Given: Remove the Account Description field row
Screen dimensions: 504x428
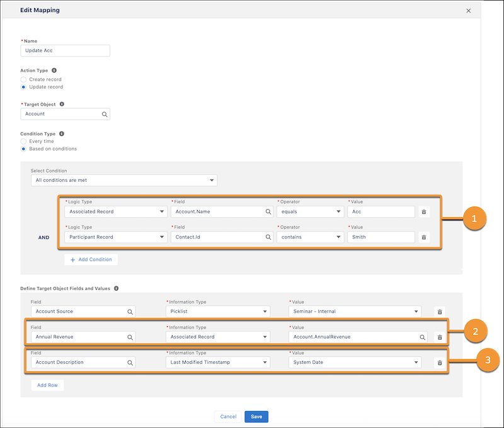Looking at the screenshot, I should click(x=440, y=363).
